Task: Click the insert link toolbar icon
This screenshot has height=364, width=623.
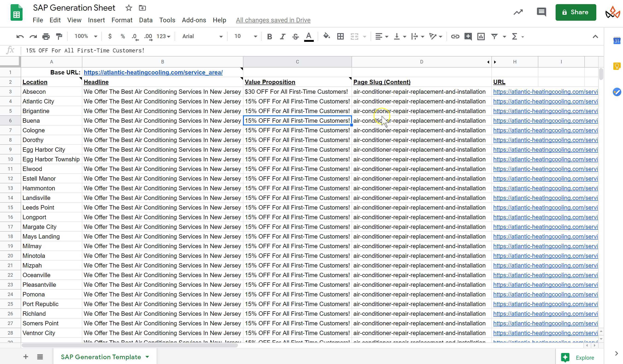Action: 455,37
